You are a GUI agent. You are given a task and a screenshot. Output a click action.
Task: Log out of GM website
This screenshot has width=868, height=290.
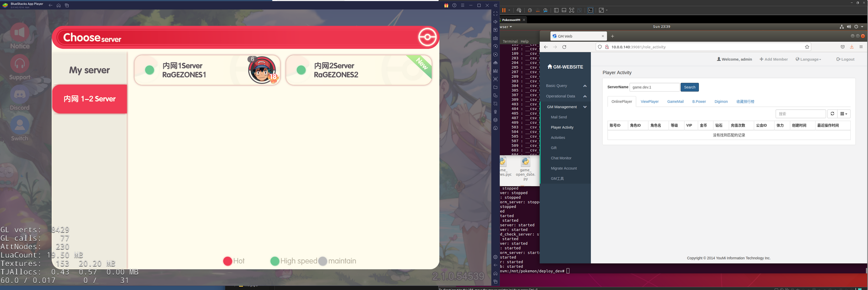845,59
